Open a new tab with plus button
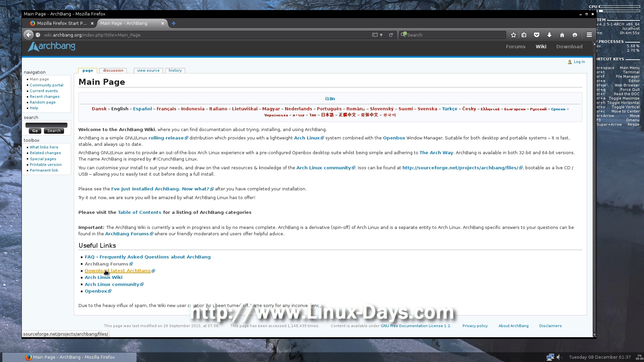Screen dimensions: 644x362 coord(173,23)
